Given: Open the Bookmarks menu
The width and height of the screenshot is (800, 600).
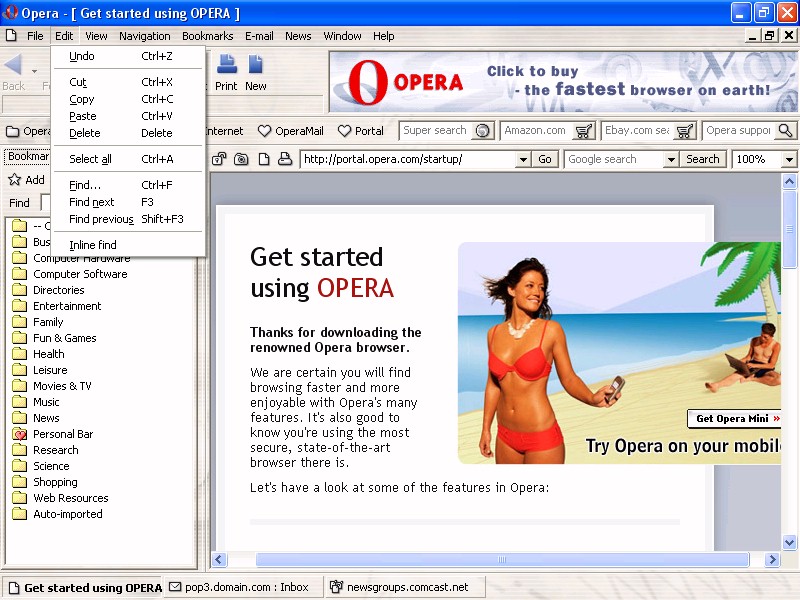Looking at the screenshot, I should [x=208, y=36].
